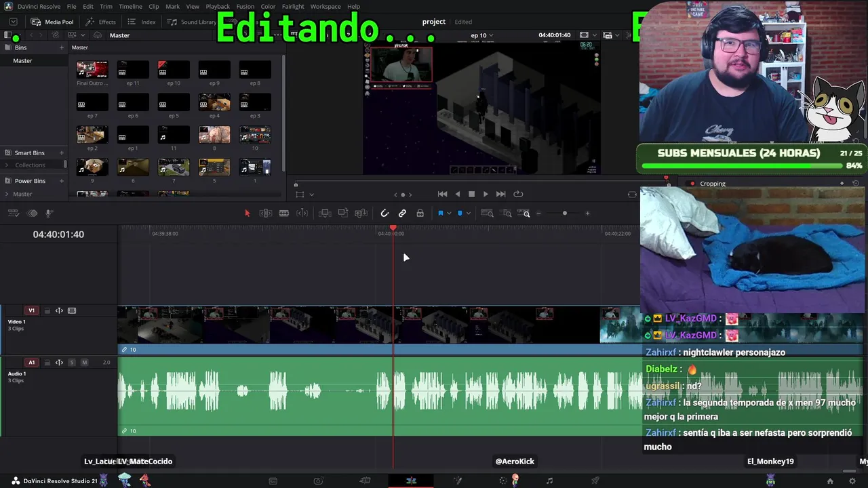Open the Workspace menu
Image resolution: width=868 pixels, height=488 pixels.
pos(325,7)
